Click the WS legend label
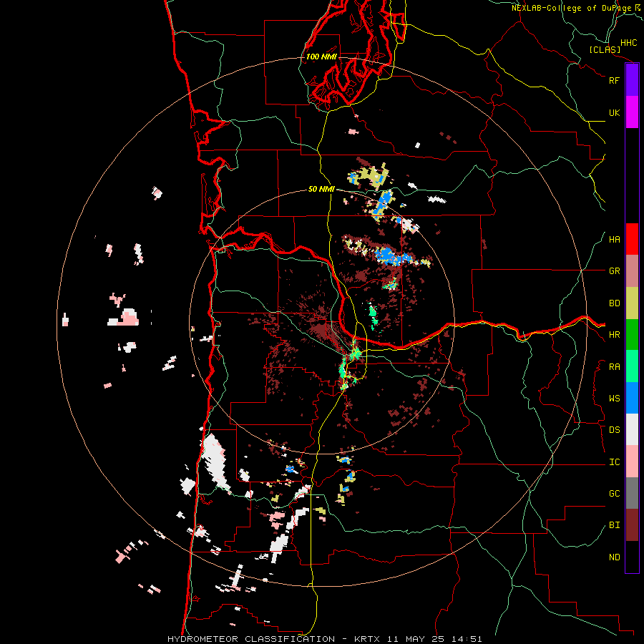The width and height of the screenshot is (644, 644). point(614,399)
